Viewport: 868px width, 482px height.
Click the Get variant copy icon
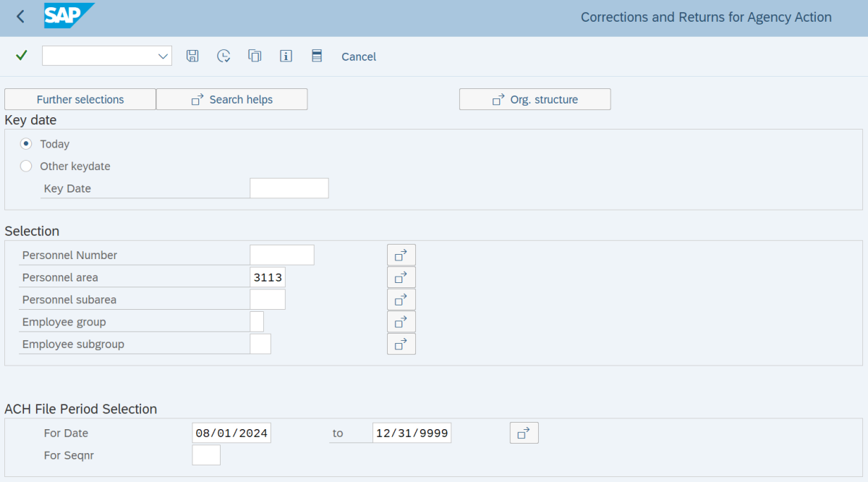[255, 56]
